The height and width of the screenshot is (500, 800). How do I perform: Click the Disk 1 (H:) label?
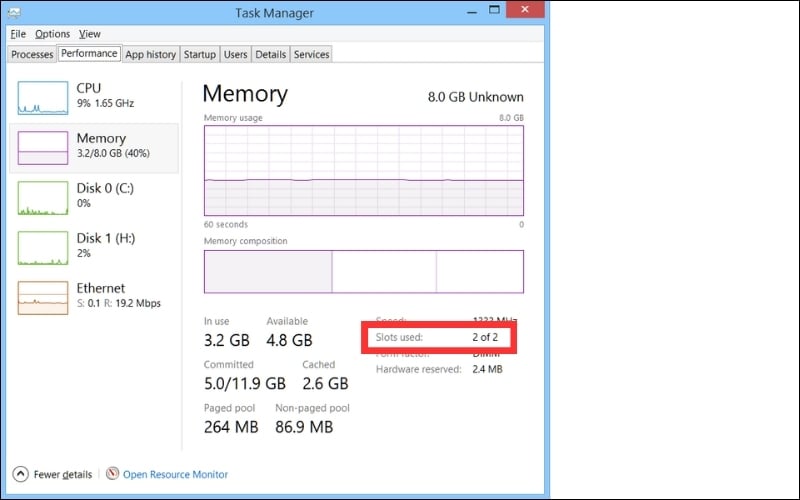(106, 238)
